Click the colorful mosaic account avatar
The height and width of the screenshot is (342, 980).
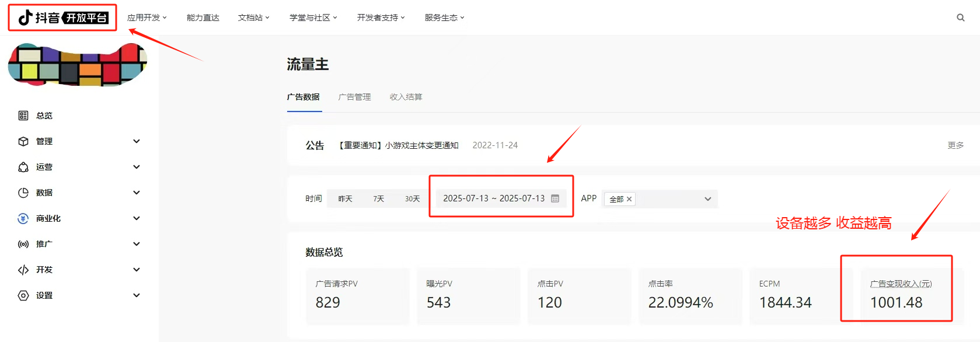77,64
